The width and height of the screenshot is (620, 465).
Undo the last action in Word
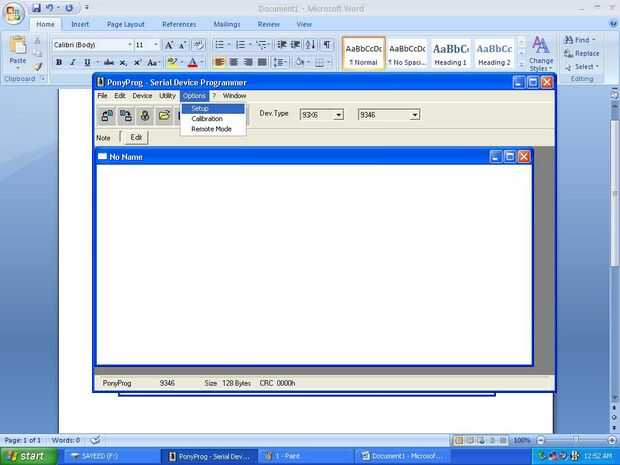50,8
